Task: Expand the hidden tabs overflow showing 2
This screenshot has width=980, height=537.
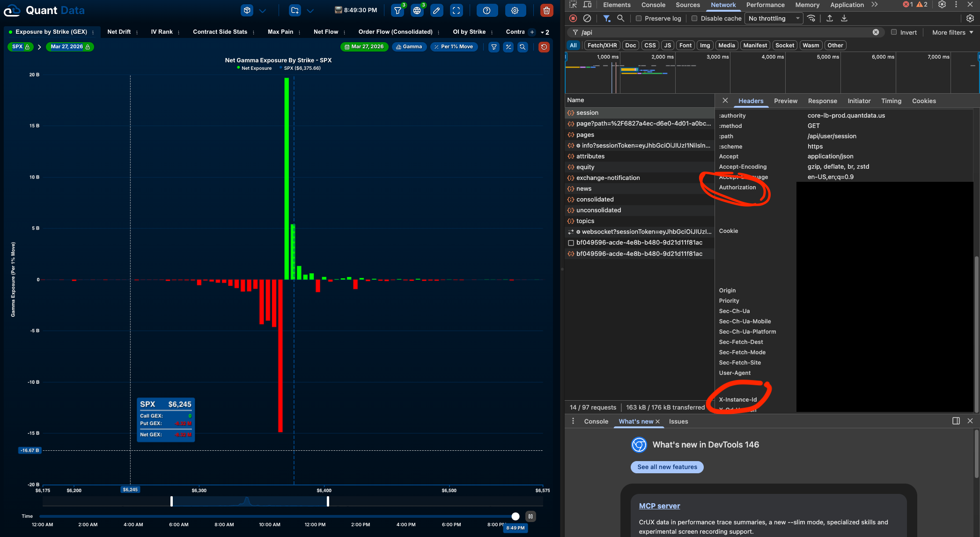Action: [545, 32]
